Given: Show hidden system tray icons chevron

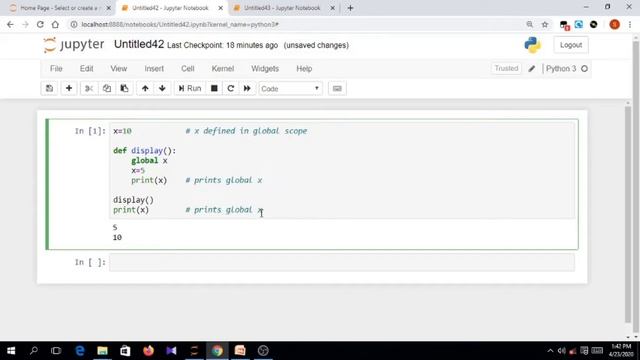Looking at the screenshot, I should [550, 351].
